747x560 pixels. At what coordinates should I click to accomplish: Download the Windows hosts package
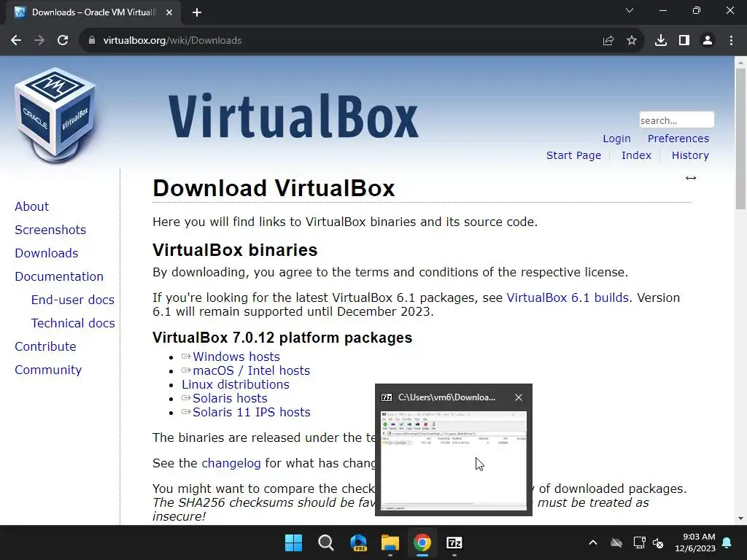tap(236, 357)
